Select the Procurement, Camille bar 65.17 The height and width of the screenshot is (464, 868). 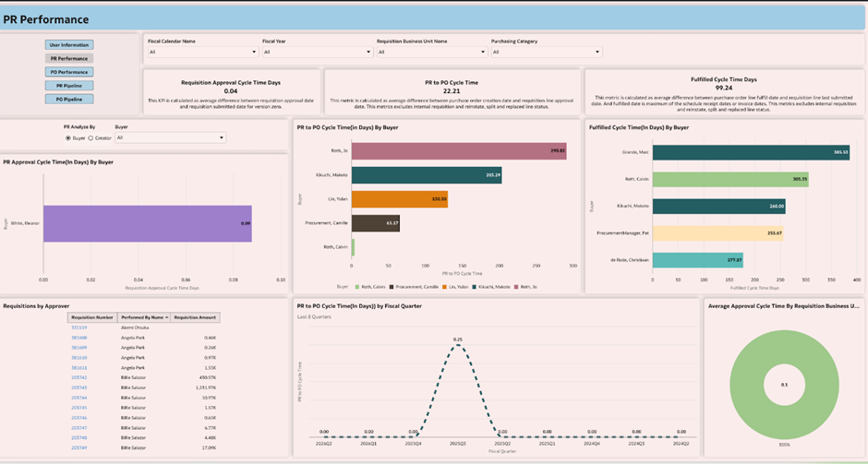(x=375, y=223)
